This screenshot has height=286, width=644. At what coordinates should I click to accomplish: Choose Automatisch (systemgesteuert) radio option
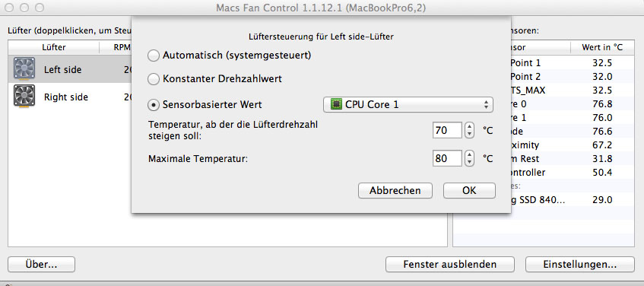click(153, 56)
